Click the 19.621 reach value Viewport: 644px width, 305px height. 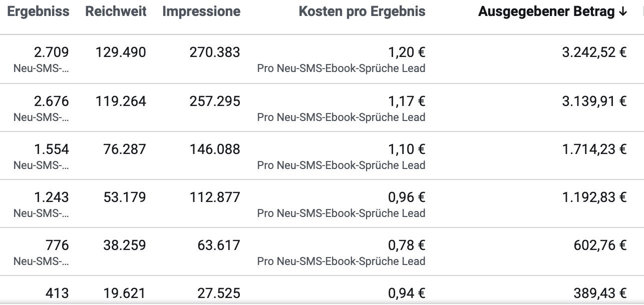[125, 293]
